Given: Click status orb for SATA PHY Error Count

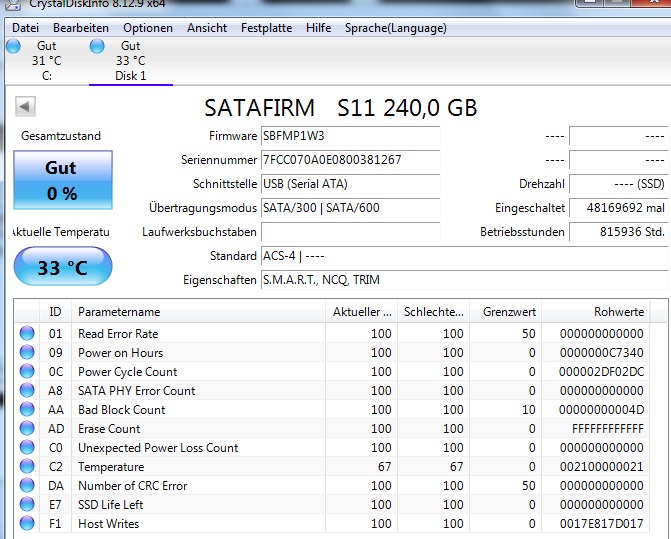Looking at the screenshot, I should coord(27,390).
